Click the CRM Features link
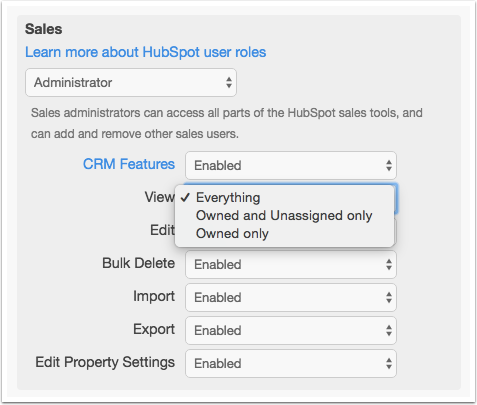Image resolution: width=477 pixels, height=405 pixels. (129, 164)
